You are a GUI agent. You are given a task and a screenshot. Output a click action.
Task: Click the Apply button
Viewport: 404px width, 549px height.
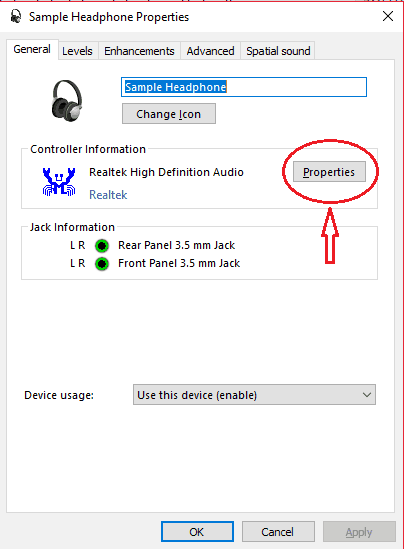coord(359,532)
